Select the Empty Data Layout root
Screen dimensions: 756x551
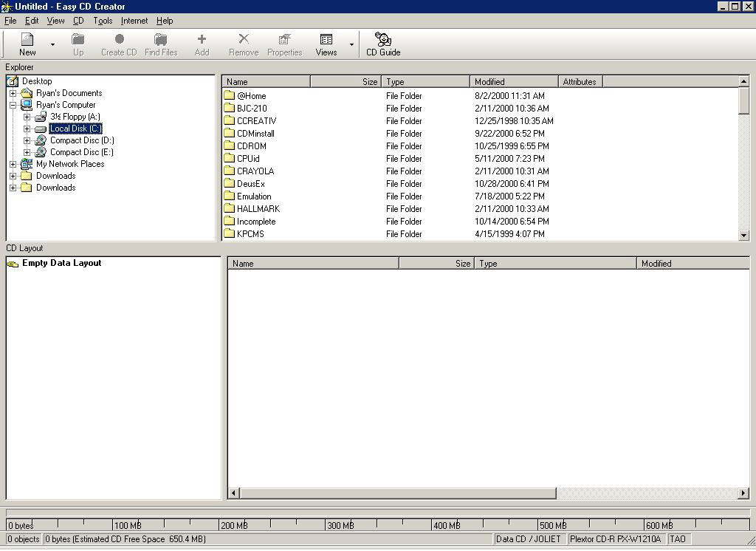click(62, 263)
